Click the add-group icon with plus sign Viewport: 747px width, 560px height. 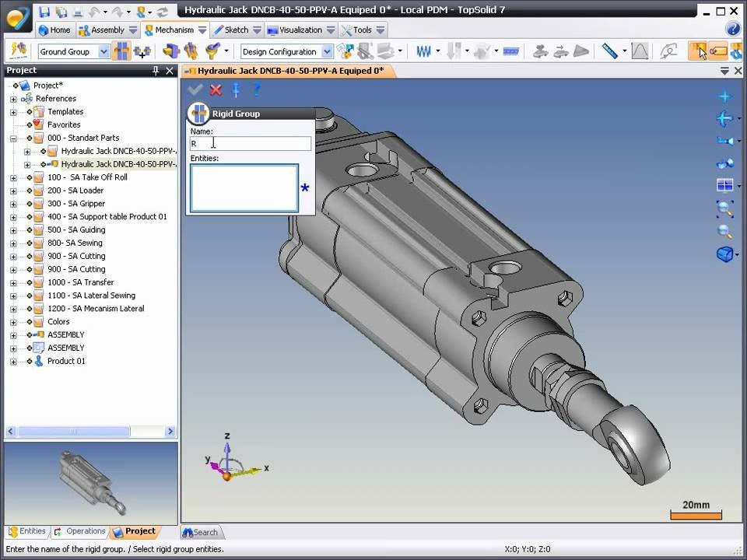pyautogui.click(x=142, y=51)
